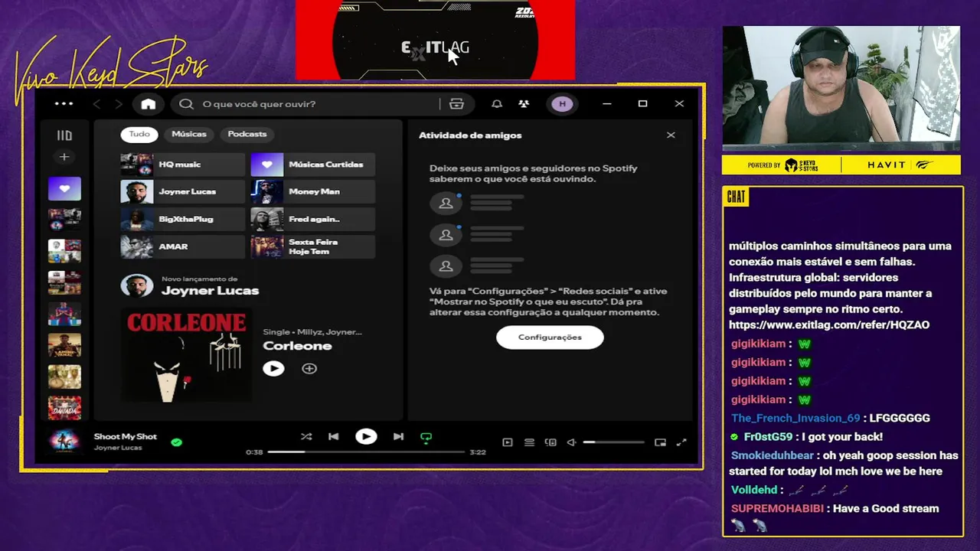Viewport: 980px width, 551px height.
Task: Click the Volldehd username in chat
Action: [x=754, y=490]
